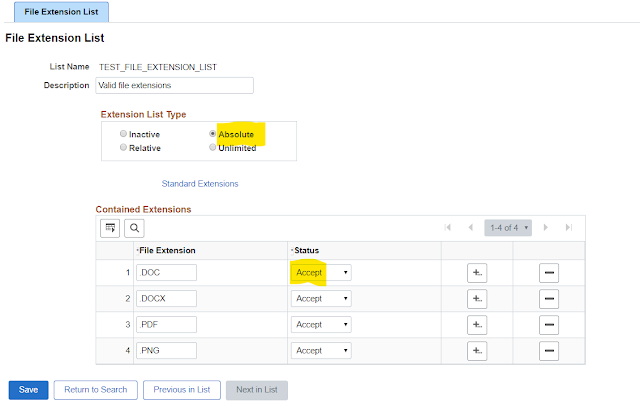This screenshot has width=640, height=410.
Task: Add a row after DOC extension
Action: click(478, 272)
